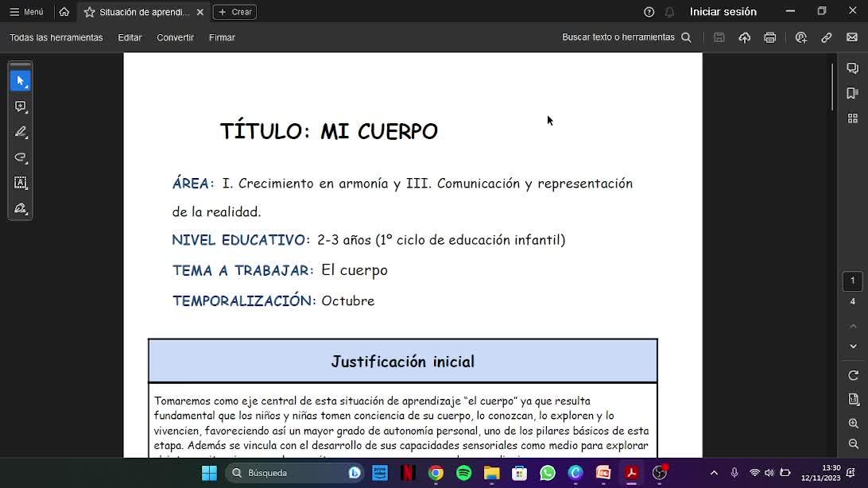Open Todas las herramientas
The image size is (868, 488).
[56, 37]
